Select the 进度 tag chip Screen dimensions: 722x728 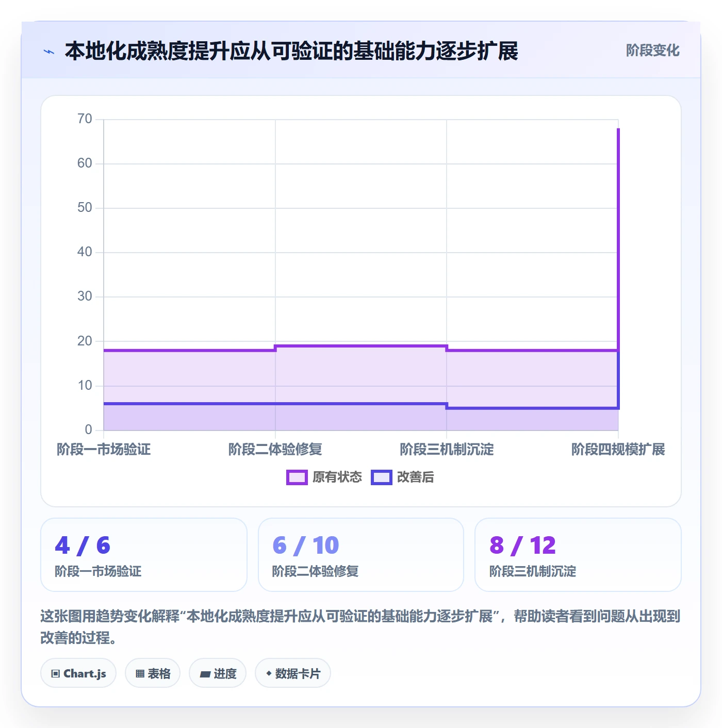point(218,673)
